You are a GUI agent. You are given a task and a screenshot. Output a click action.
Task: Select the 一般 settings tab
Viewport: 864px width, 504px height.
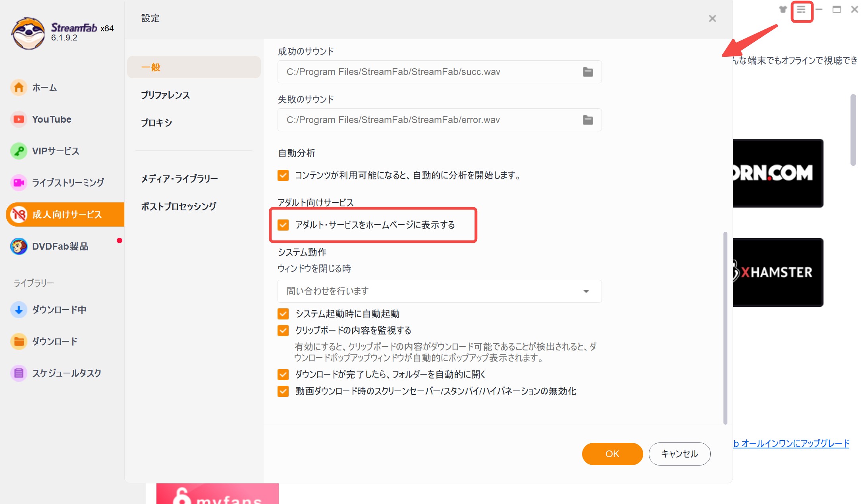[194, 67]
